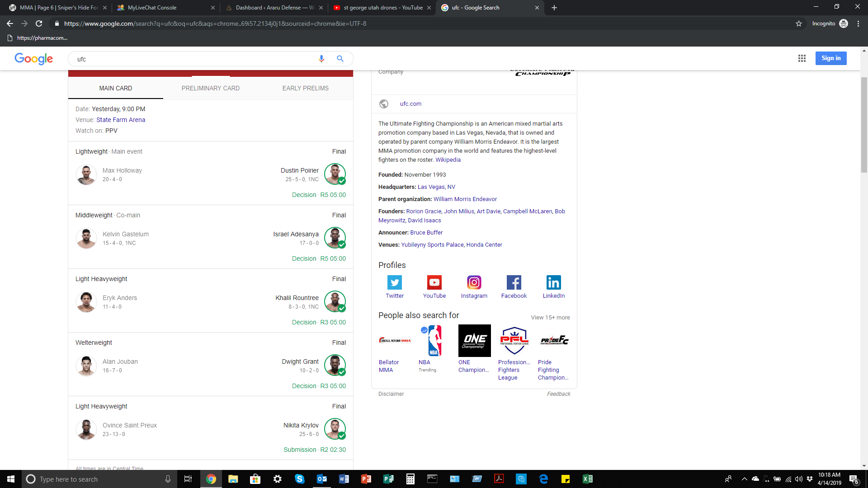This screenshot has width=868, height=488.
Task: Click Max Holloway's fighter photo
Action: click(x=86, y=174)
